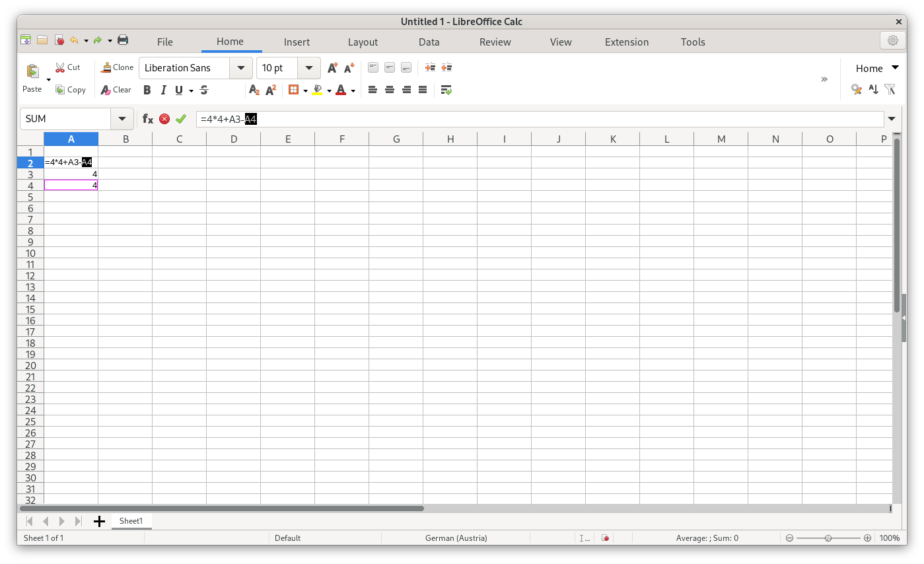Click the Borders icon
Viewport: 924px width, 564px height.
[x=294, y=90]
